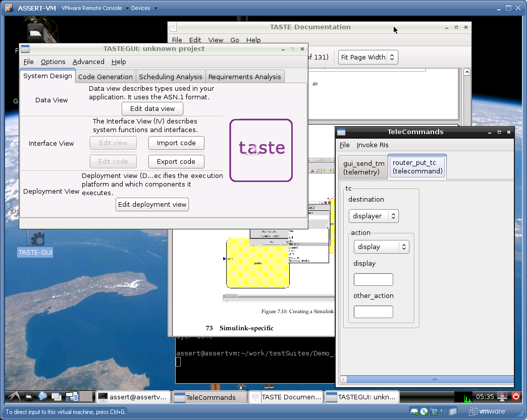
Task: Open the Devices dropdown menu
Action: (x=144, y=8)
